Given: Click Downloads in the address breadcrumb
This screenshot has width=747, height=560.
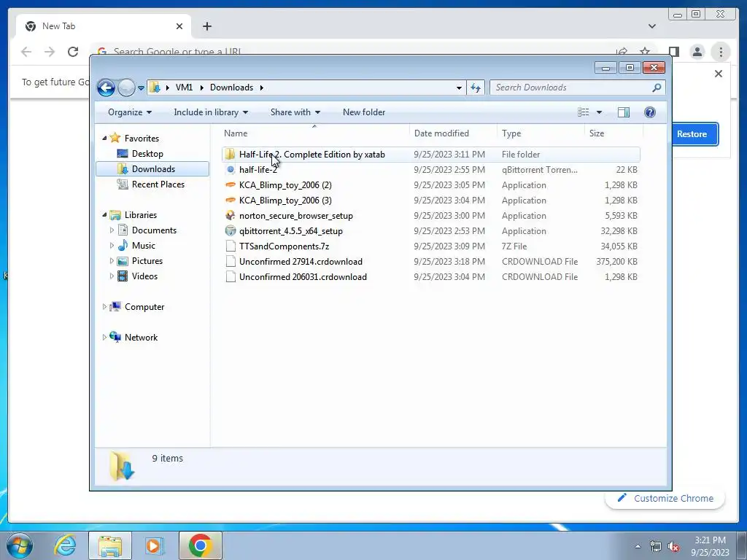Looking at the screenshot, I should coord(231,87).
